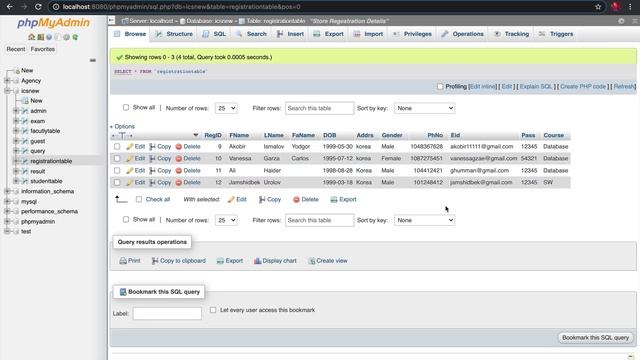Click the Explain SQL link
Screen dimensions: 640x360
point(536,87)
